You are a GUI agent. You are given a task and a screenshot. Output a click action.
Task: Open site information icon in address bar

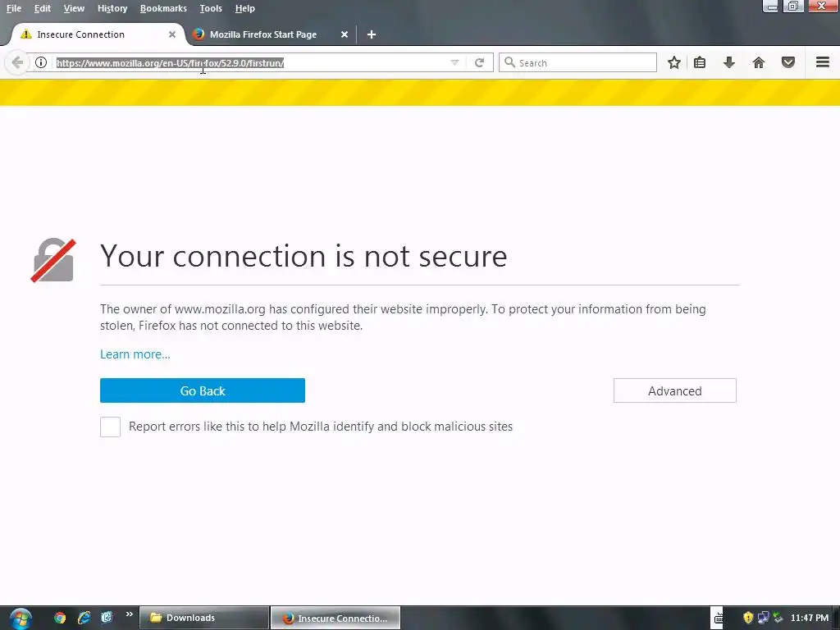41,62
